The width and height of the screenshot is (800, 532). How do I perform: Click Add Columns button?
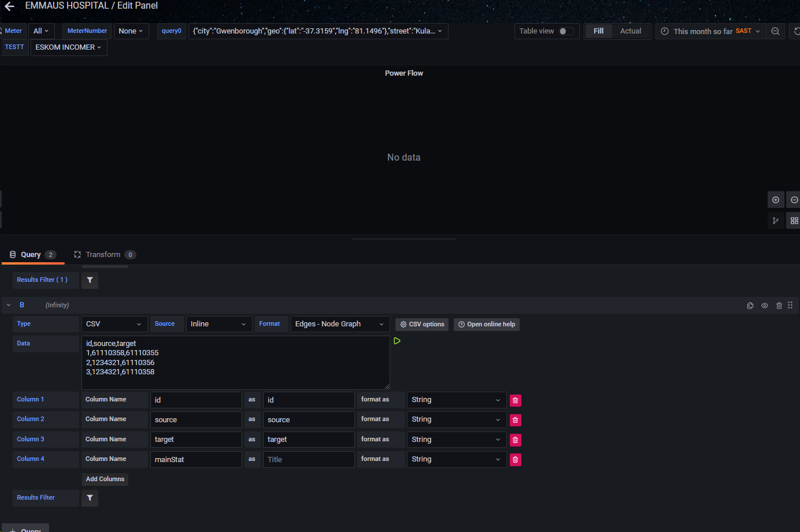click(x=105, y=479)
